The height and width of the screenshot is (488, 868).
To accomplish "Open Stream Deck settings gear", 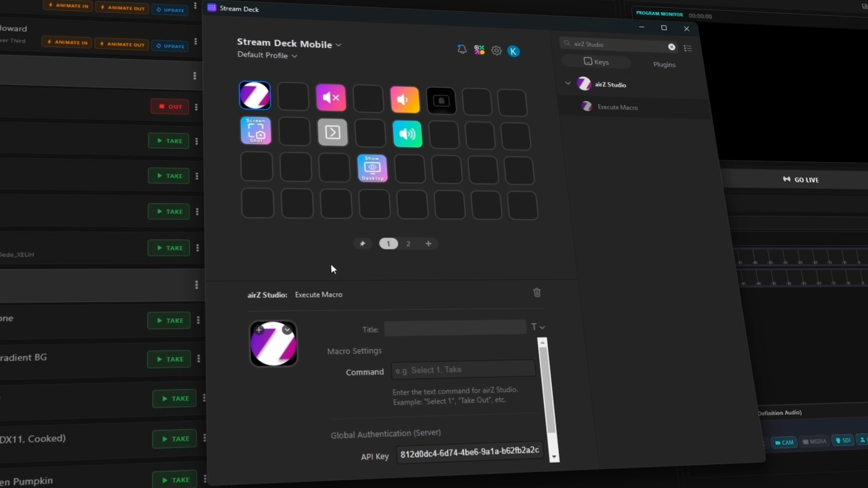I will [x=496, y=51].
